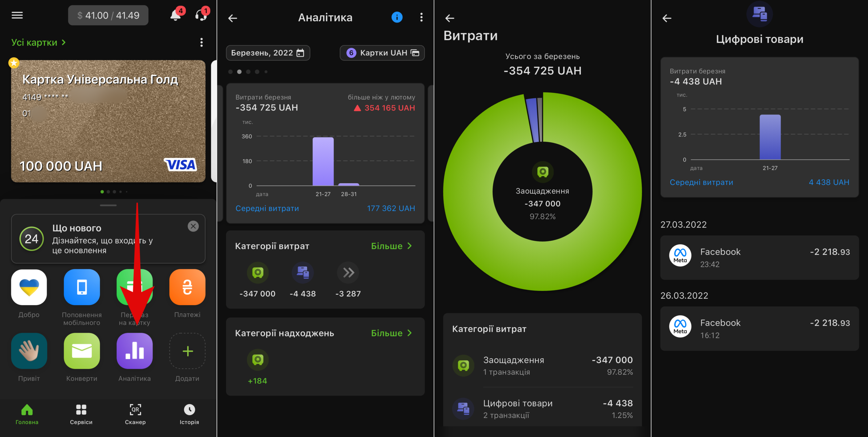Open the Конверти envelope icon
The width and height of the screenshot is (868, 437).
pyautogui.click(x=82, y=351)
